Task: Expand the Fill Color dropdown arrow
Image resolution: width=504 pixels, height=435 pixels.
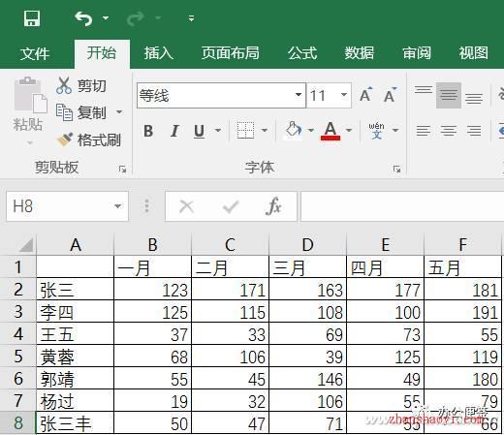Action: point(311,131)
